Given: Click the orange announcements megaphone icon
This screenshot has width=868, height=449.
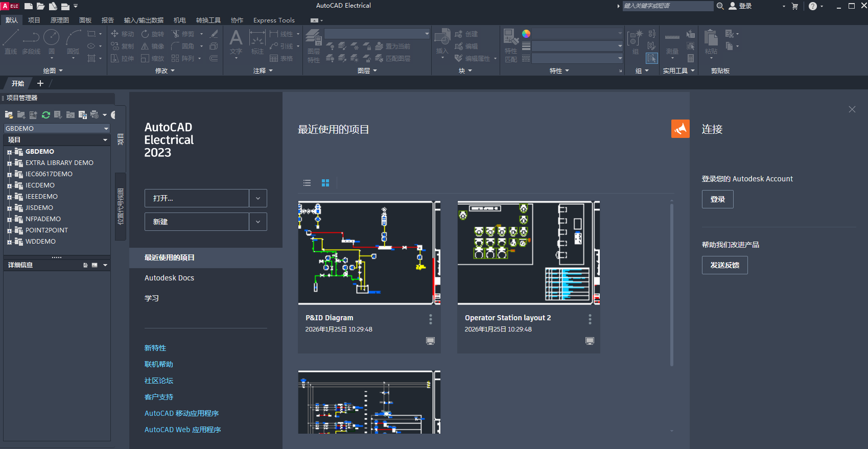Looking at the screenshot, I should 680,129.
